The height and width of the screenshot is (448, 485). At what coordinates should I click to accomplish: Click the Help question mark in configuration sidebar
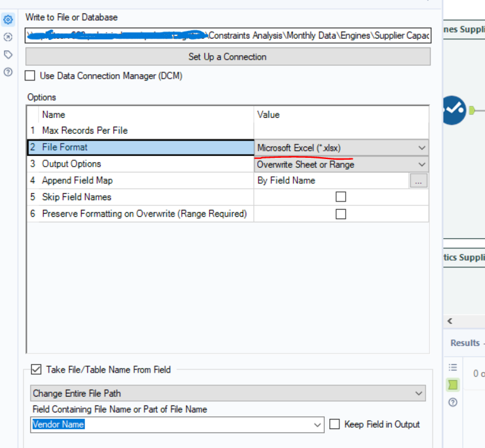[8, 72]
